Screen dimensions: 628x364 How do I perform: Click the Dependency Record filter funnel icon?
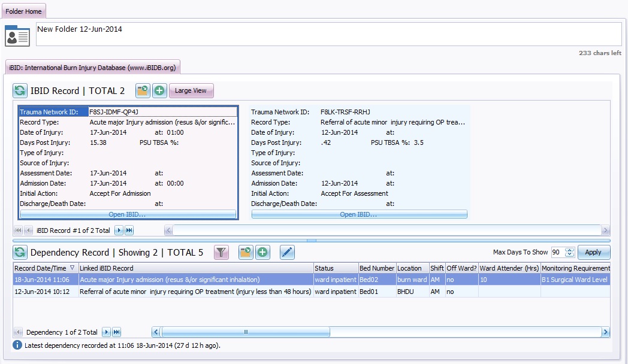click(x=221, y=253)
